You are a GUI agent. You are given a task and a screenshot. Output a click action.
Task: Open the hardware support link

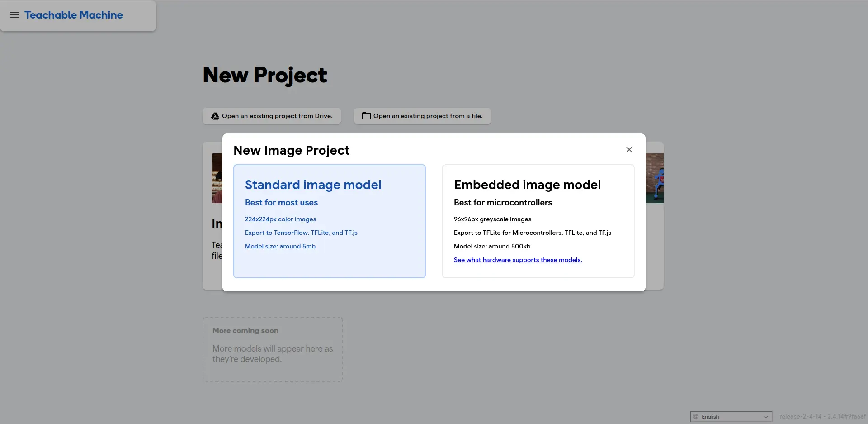pyautogui.click(x=518, y=260)
